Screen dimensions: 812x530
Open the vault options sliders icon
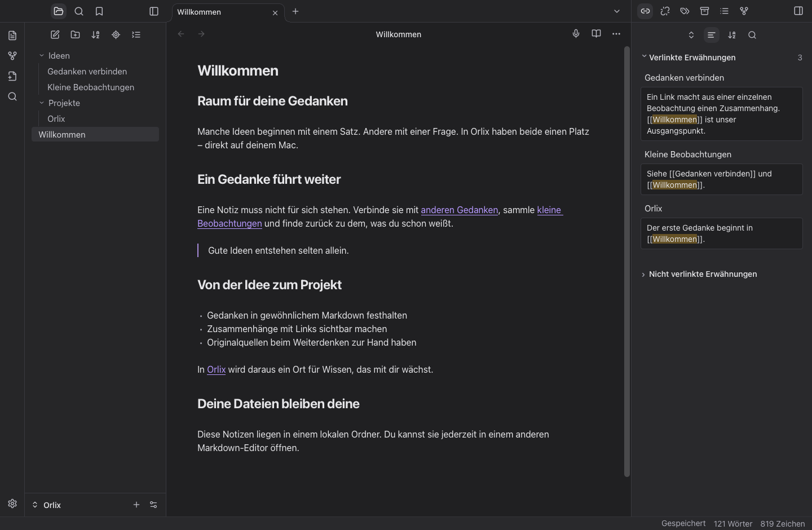coord(153,505)
